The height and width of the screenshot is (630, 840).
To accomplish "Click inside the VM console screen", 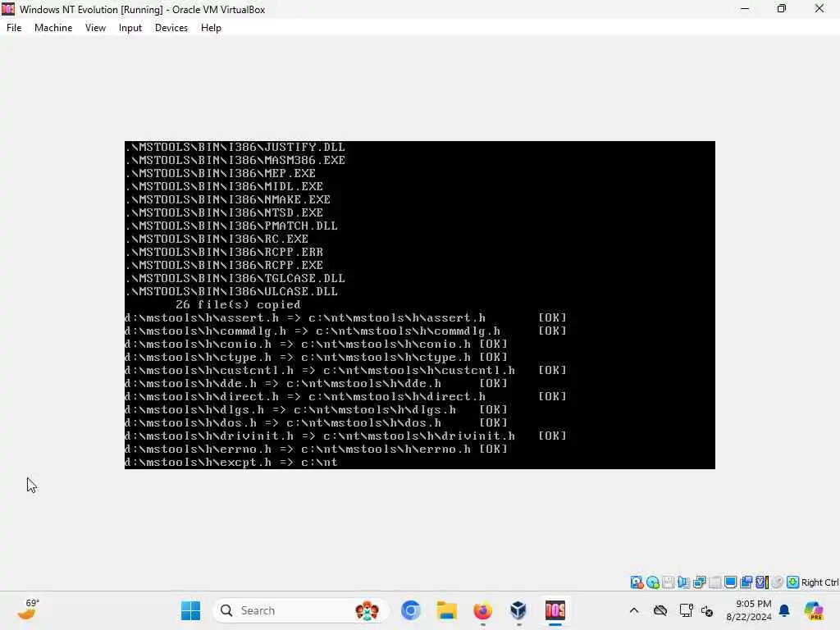I will tap(419, 305).
